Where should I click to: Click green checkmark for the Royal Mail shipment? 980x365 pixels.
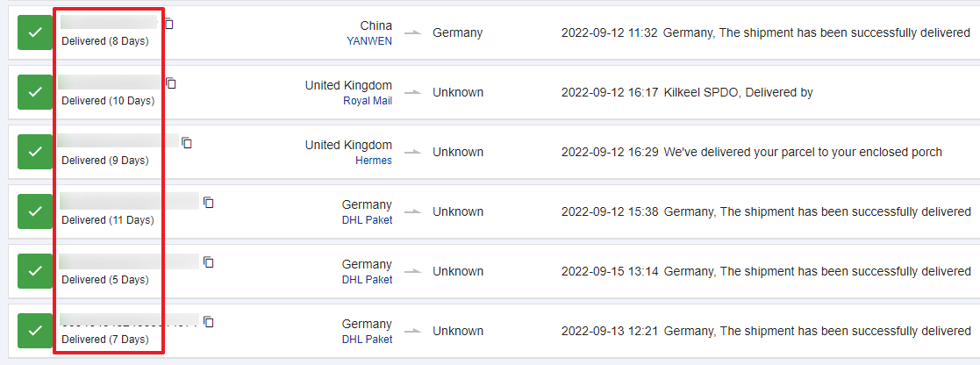[35, 92]
